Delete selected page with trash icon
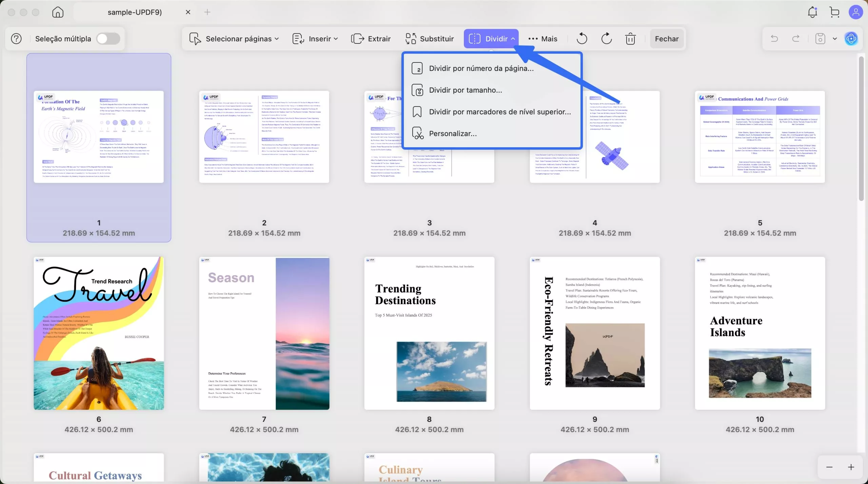This screenshot has height=484, width=868. tap(630, 39)
